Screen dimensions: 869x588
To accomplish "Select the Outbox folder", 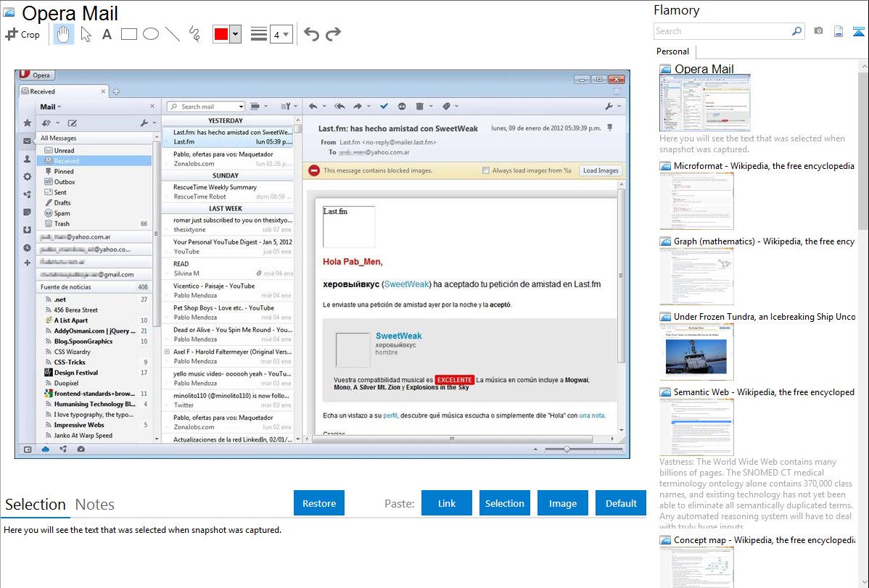I will click(x=94, y=182).
